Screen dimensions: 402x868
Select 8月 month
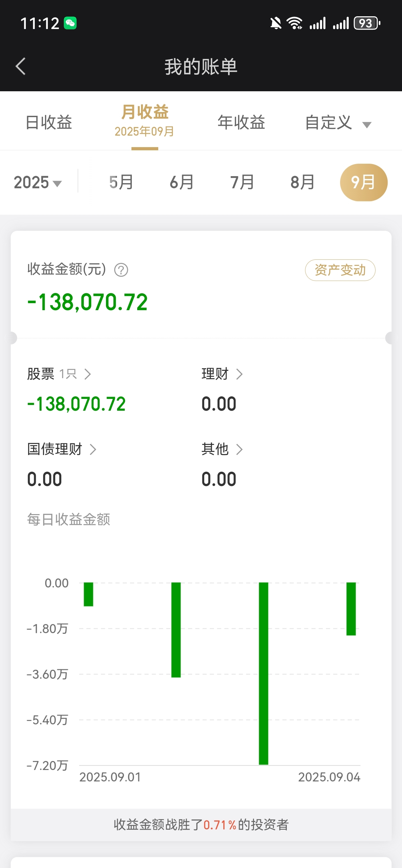click(302, 182)
